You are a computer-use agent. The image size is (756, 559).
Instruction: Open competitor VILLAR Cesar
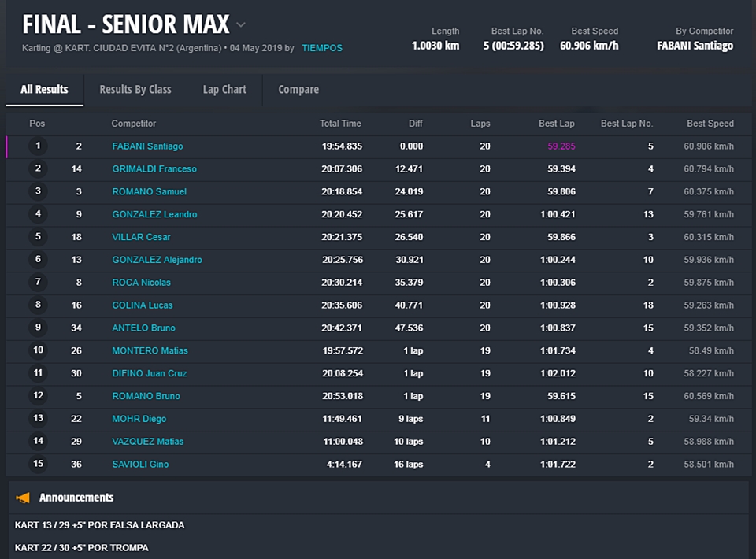point(141,237)
